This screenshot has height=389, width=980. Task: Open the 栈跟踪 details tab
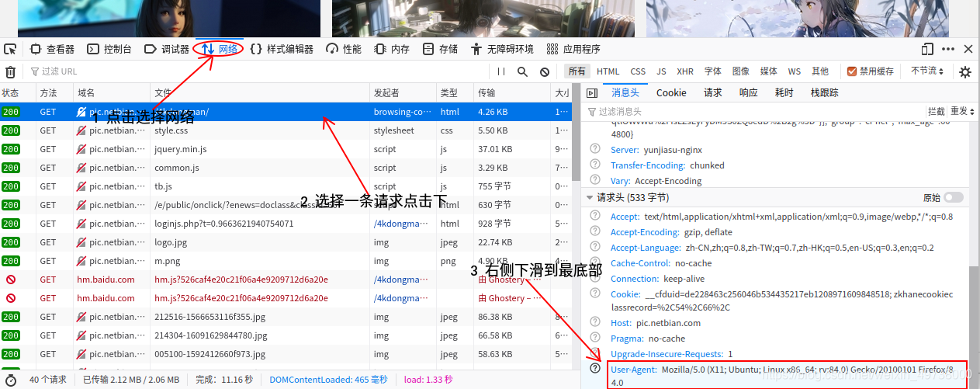825,92
